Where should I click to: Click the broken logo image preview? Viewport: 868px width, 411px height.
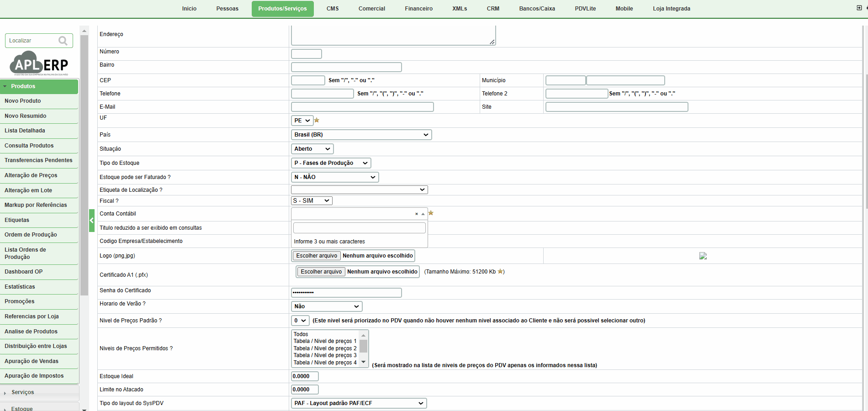[703, 256]
